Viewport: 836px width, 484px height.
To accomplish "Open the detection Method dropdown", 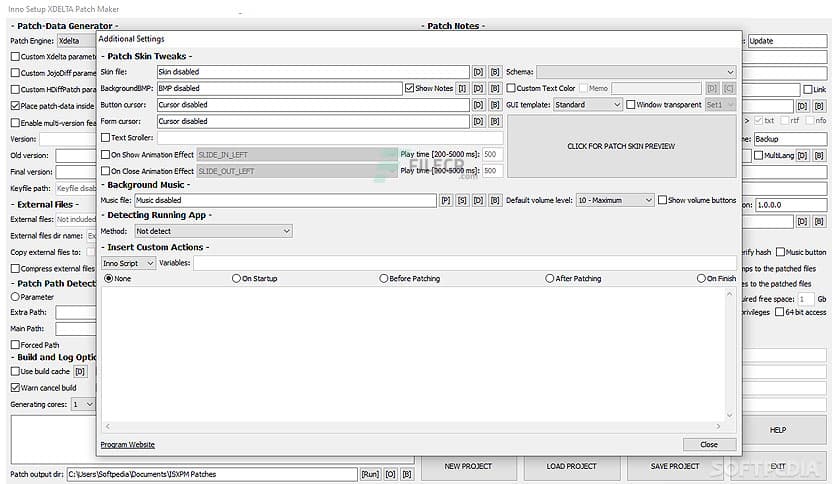I will [213, 231].
